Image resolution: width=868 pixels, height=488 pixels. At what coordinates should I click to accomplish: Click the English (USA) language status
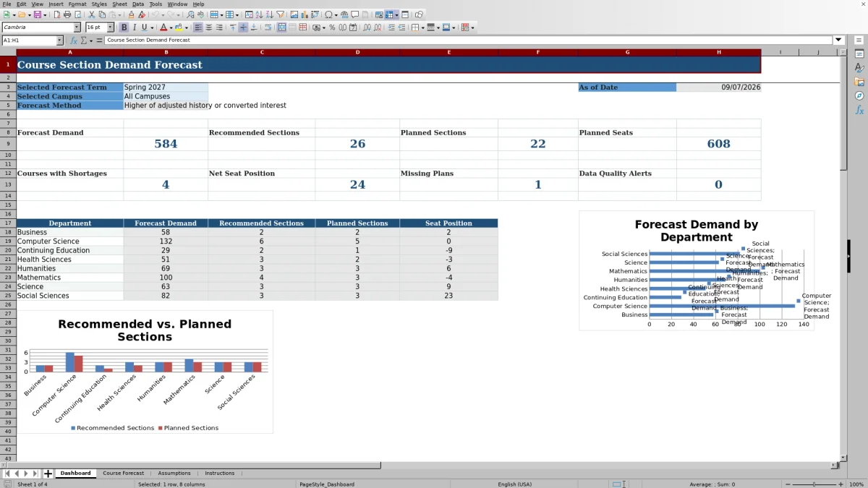click(x=514, y=484)
